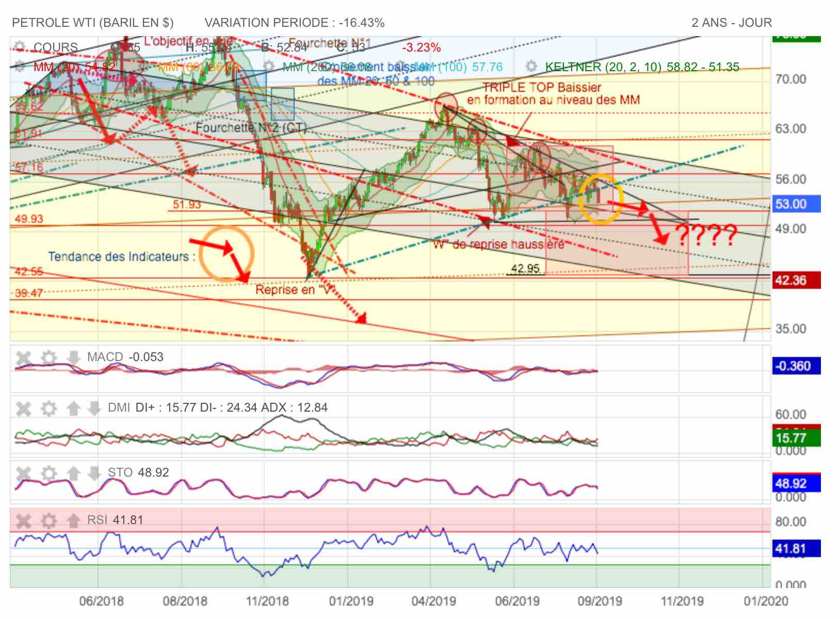Click the ADX : 12.84 value
Screen dimensions: 840x619
294,408
